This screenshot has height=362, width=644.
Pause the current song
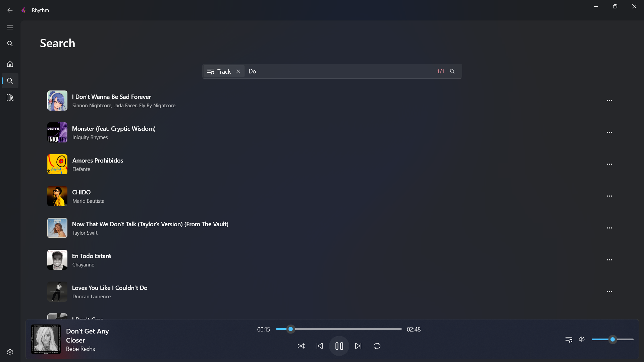[x=339, y=346]
